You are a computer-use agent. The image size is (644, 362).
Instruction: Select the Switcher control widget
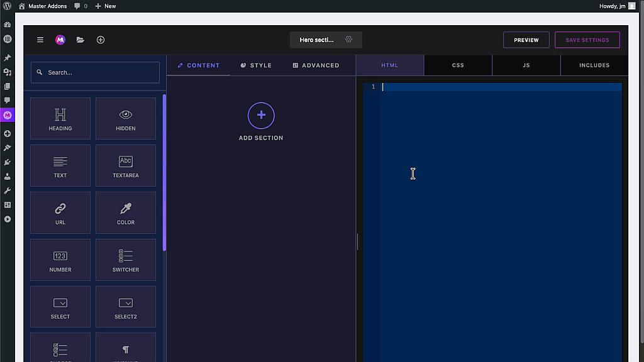point(126,260)
